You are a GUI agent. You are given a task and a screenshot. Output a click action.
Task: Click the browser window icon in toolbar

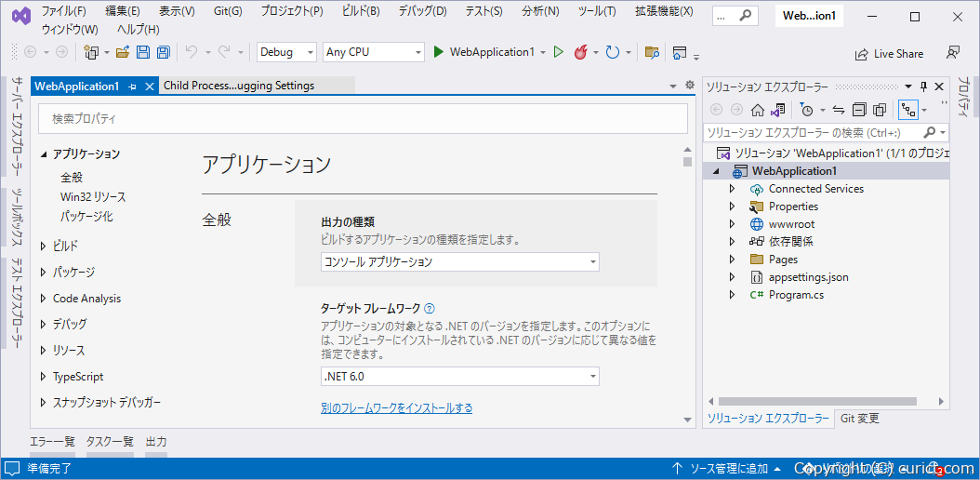pyautogui.click(x=680, y=52)
